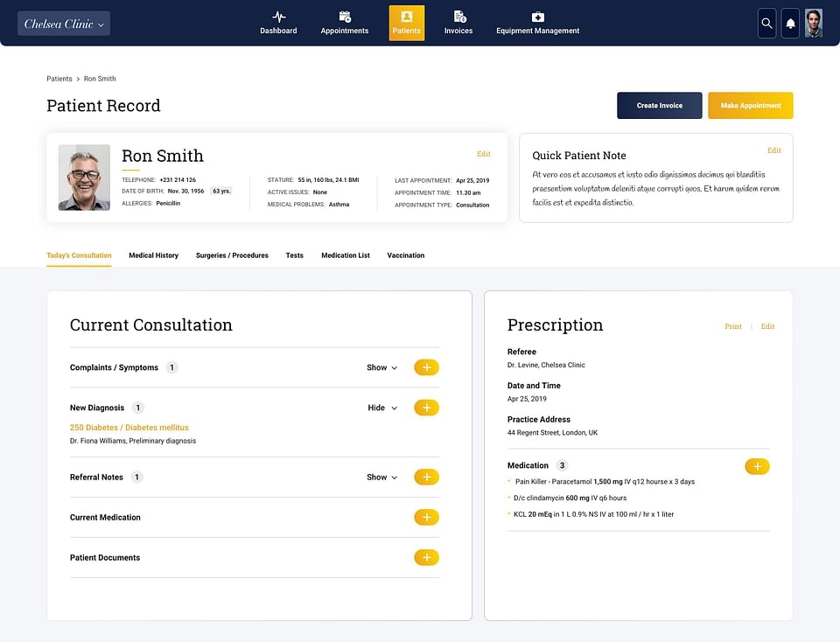
Task: Click the Current Consultation heading
Action: [x=151, y=325]
